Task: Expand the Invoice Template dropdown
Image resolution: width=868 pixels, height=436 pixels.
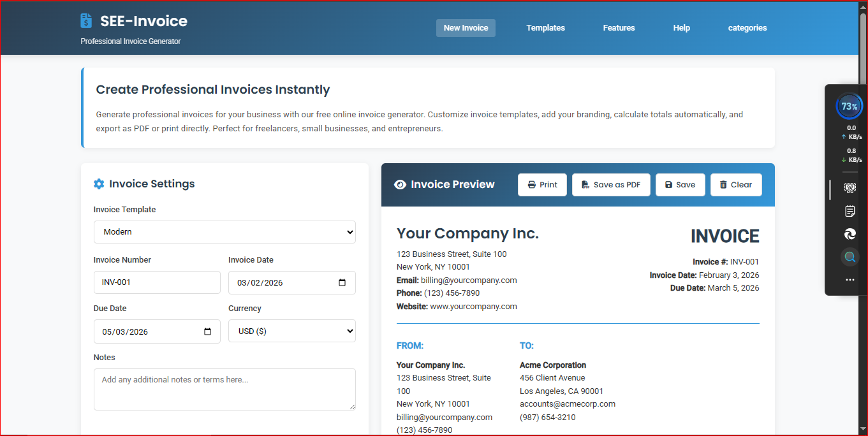Action: tap(224, 232)
